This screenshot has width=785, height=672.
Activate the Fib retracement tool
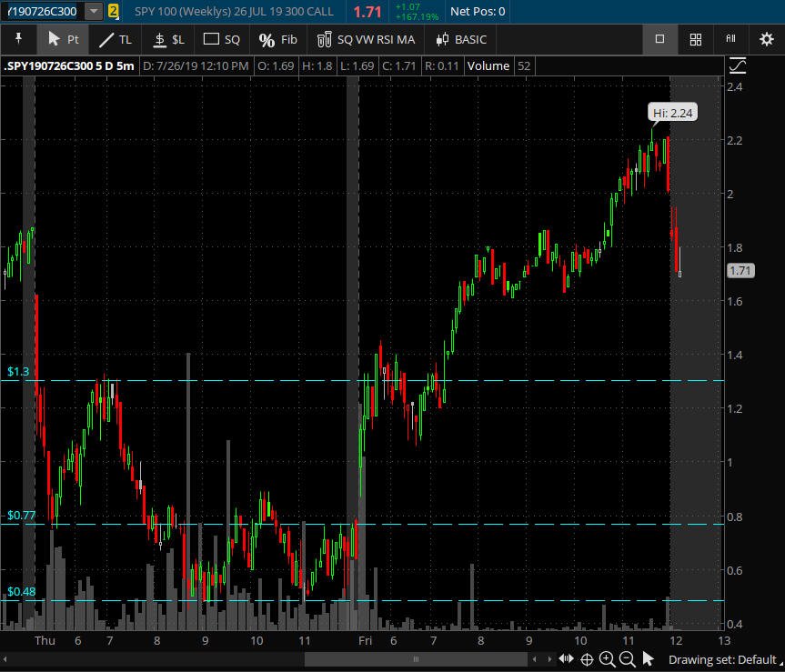click(277, 39)
